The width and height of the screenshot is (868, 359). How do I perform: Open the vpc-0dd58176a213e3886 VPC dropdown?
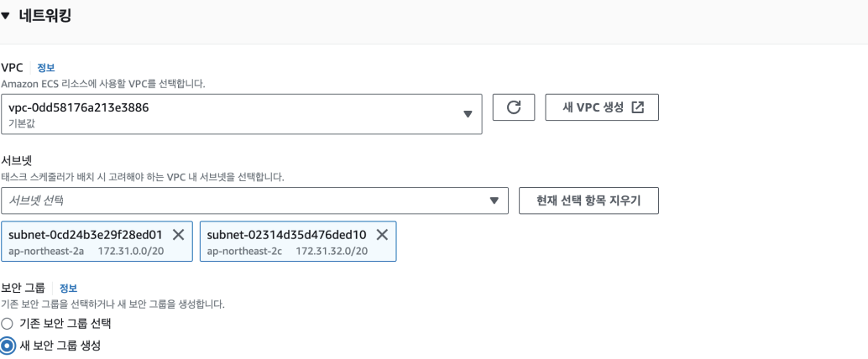(x=242, y=114)
